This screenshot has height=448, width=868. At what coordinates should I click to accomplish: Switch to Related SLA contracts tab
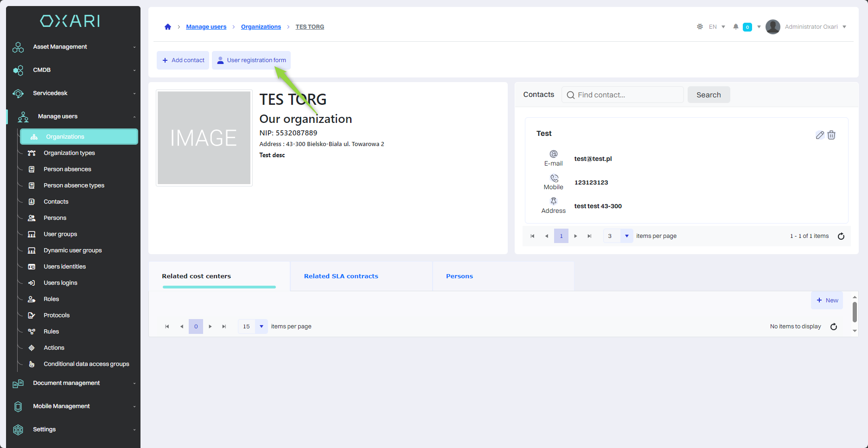pyautogui.click(x=341, y=276)
